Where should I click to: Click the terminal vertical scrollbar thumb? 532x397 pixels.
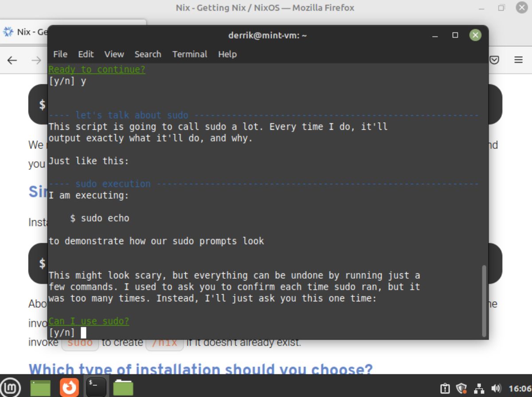click(484, 300)
